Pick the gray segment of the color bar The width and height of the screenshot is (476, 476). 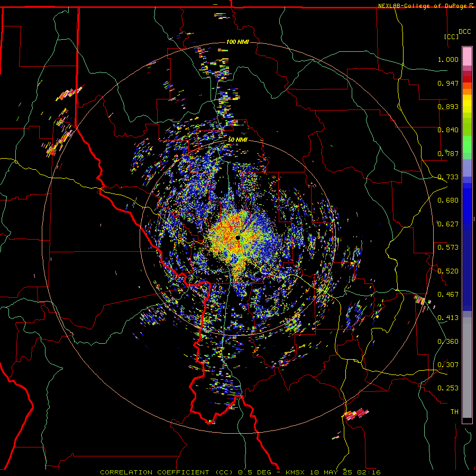[x=467, y=368]
